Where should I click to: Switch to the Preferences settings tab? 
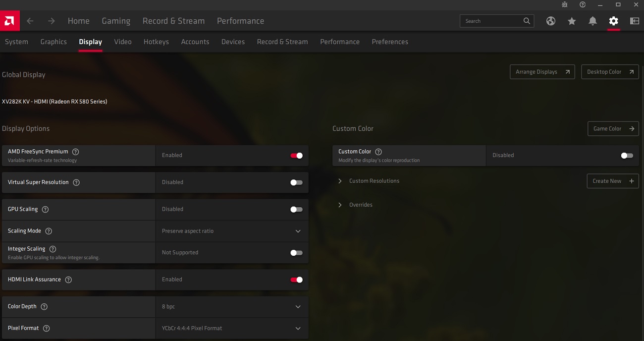click(390, 42)
